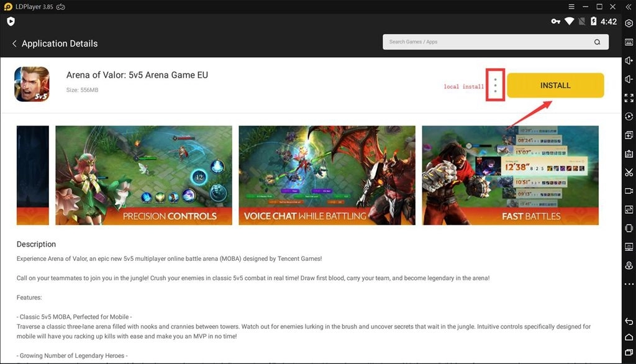The image size is (636, 364).
Task: Open keyboard mapping tool in sidebar
Action: pos(629,42)
